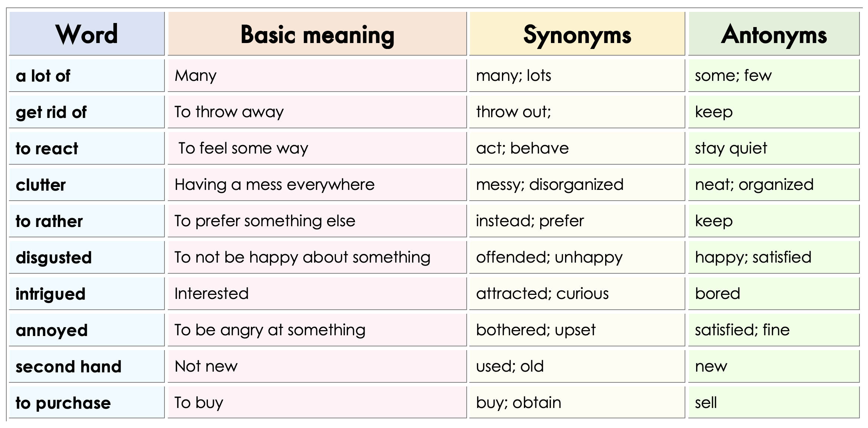Click the 'clutter' word cell
Screen dimensions: 868x428
(87, 185)
